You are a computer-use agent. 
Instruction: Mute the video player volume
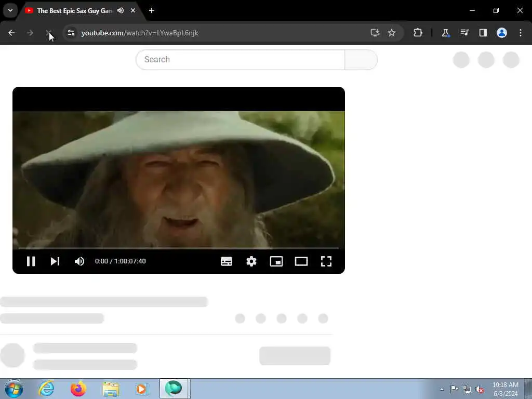(x=79, y=261)
